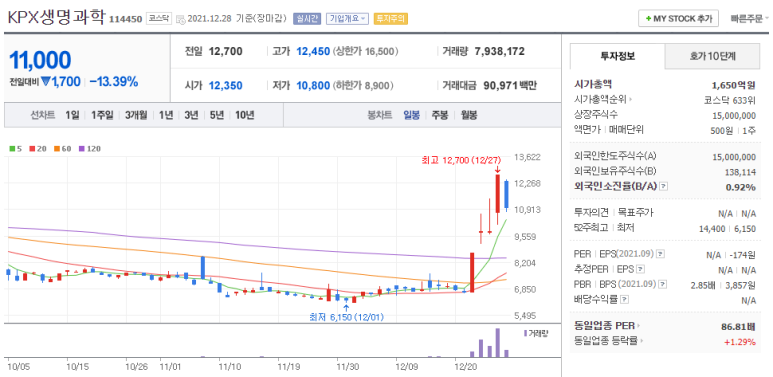Click the 전일 value 12,700
The height and width of the screenshot is (377, 773).
[x=226, y=51]
